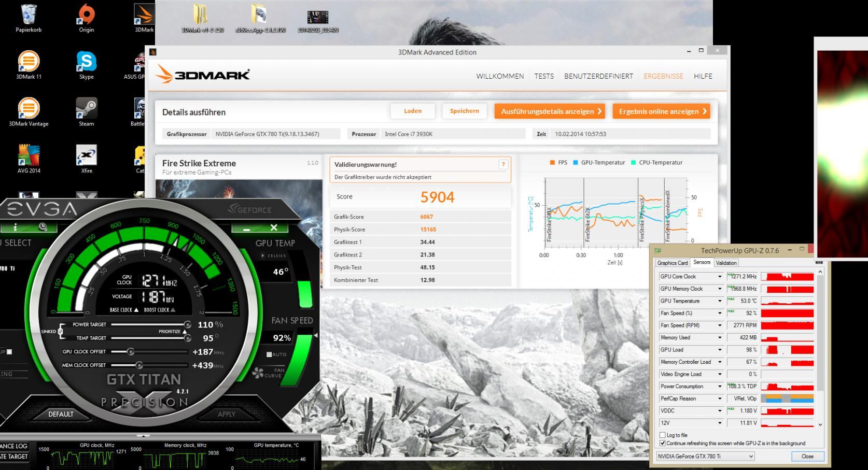Open the Validation tab in GPU-Z
Image resolution: width=868 pixels, height=470 pixels.
click(x=726, y=263)
